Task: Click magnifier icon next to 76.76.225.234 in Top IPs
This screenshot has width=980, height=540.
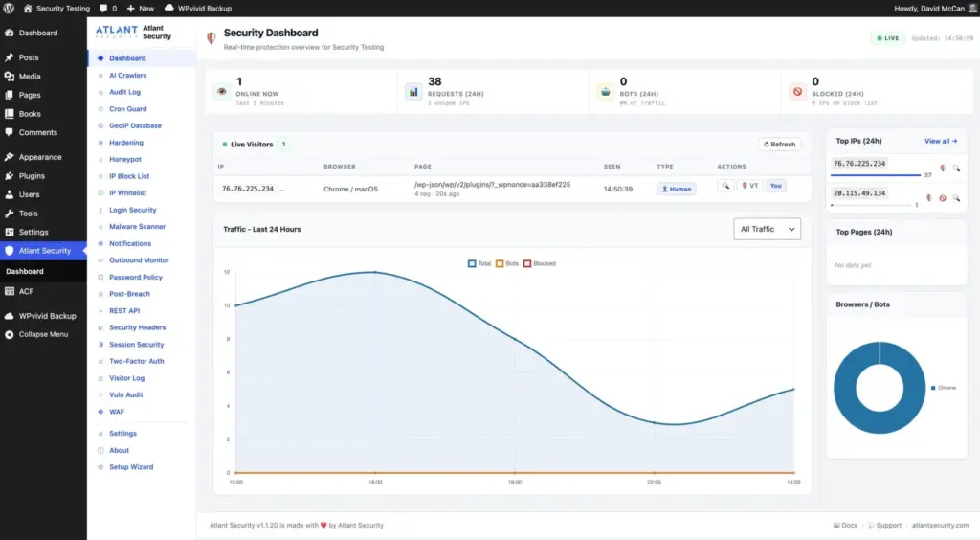Action: (956, 169)
